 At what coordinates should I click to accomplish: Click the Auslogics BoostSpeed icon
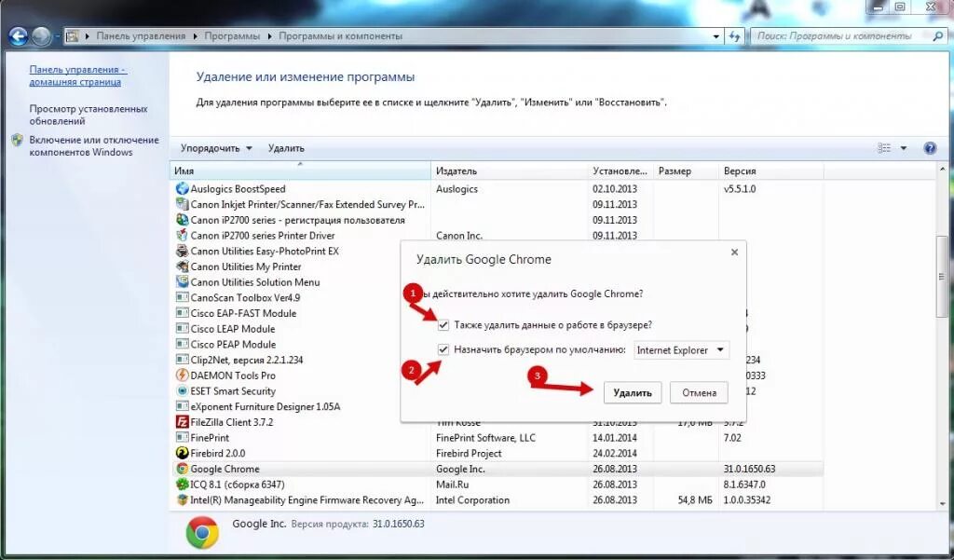[x=182, y=189]
